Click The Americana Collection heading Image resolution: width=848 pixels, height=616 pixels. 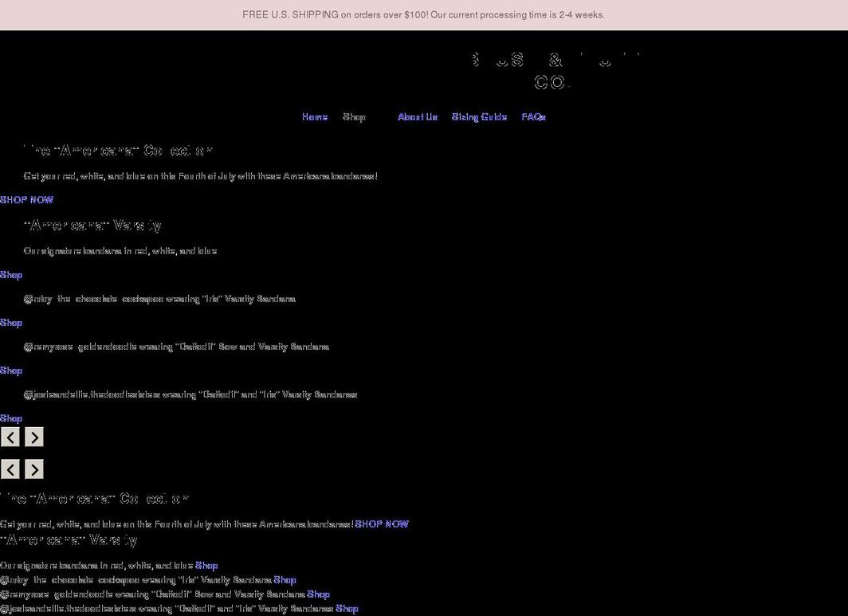[x=116, y=150]
